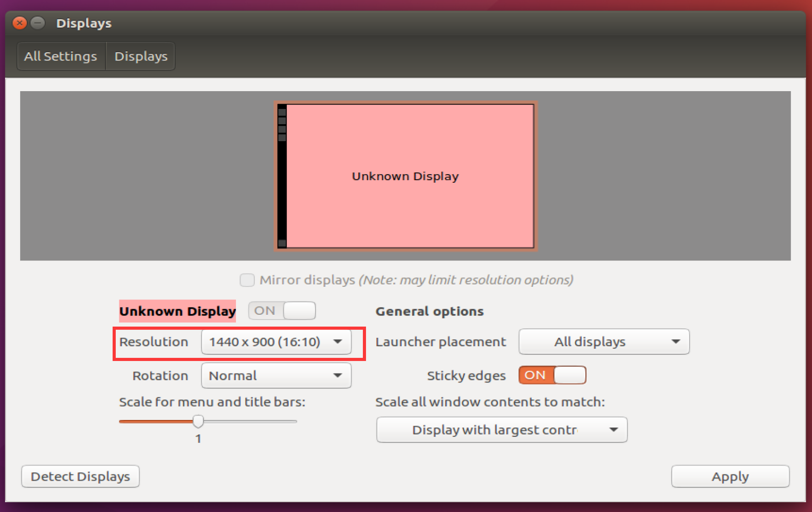This screenshot has width=812, height=512.
Task: Click the Displays breadcrumb button
Action: 141,56
